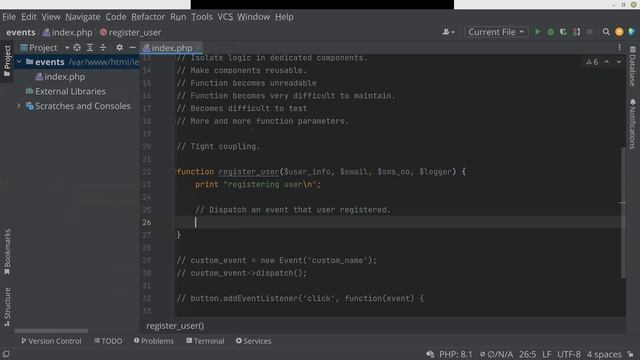The width and height of the screenshot is (640, 360).
Task: Collapse the events project folder
Action: tap(18, 62)
